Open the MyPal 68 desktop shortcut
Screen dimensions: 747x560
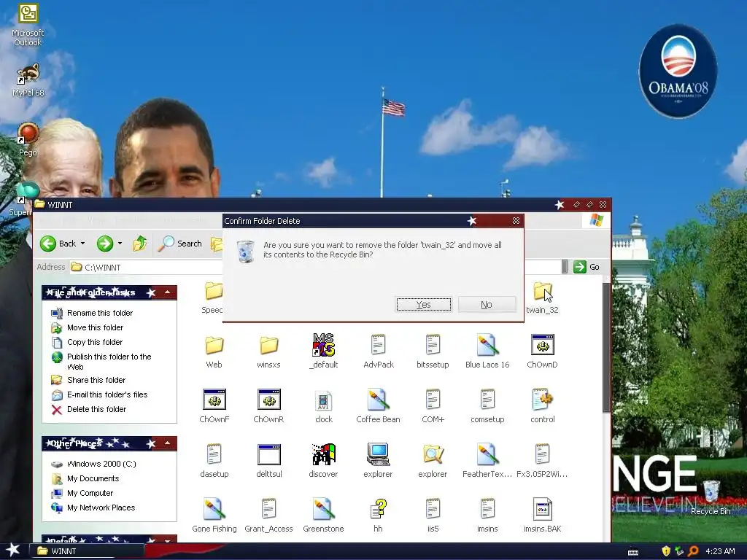tap(28, 80)
